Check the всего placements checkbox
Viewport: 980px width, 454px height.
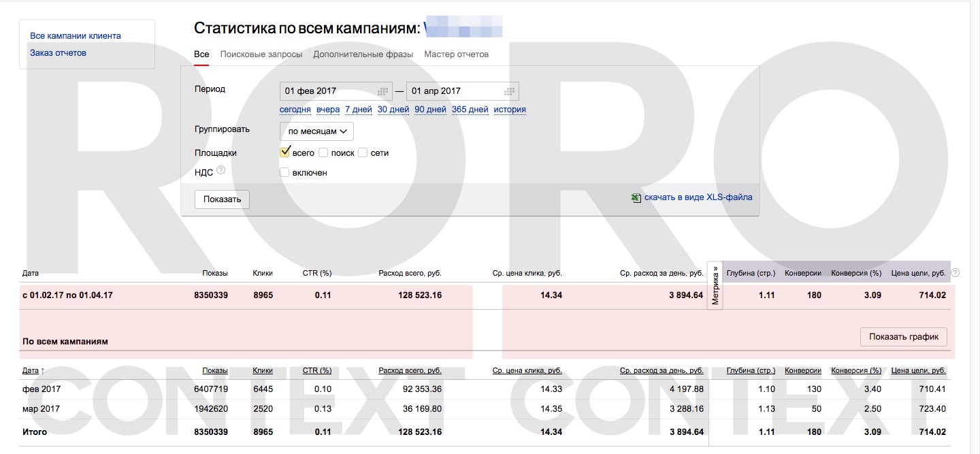[285, 152]
